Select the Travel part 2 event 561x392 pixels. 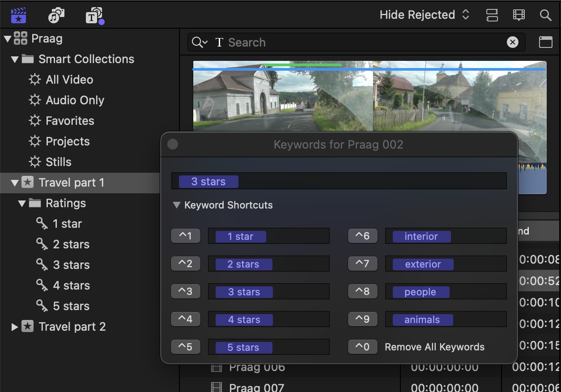click(x=72, y=327)
